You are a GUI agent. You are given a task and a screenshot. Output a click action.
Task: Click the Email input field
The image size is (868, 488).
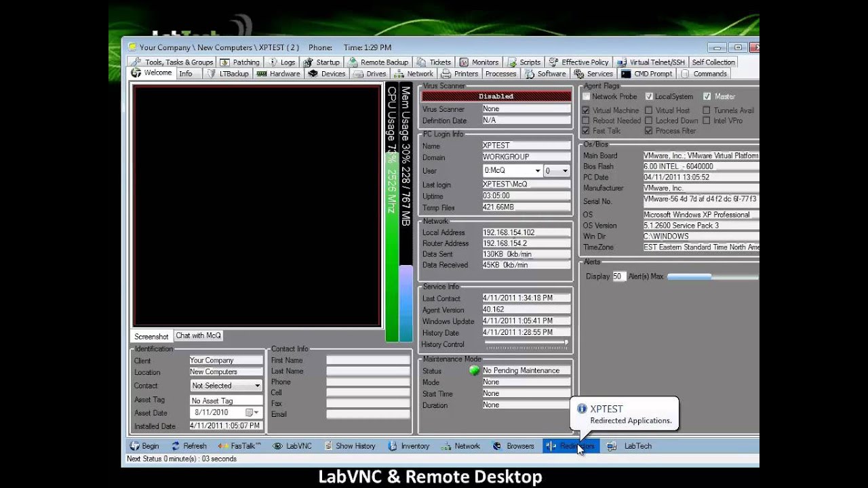[x=368, y=414]
